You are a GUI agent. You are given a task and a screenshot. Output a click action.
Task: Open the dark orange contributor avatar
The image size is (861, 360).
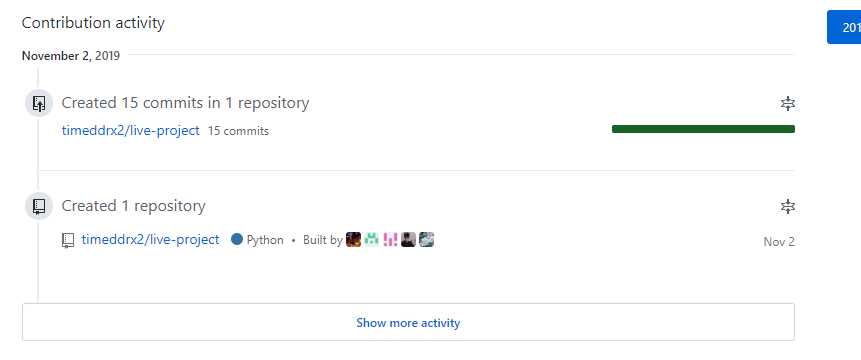pyautogui.click(x=354, y=239)
